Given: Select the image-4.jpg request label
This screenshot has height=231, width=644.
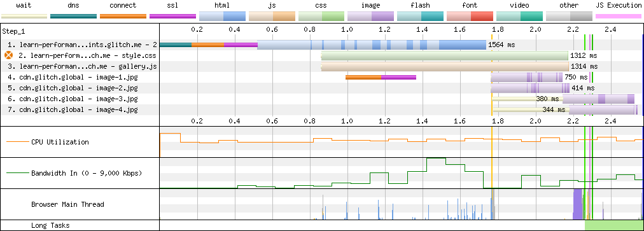Looking at the screenshot, I should pos(73,109).
